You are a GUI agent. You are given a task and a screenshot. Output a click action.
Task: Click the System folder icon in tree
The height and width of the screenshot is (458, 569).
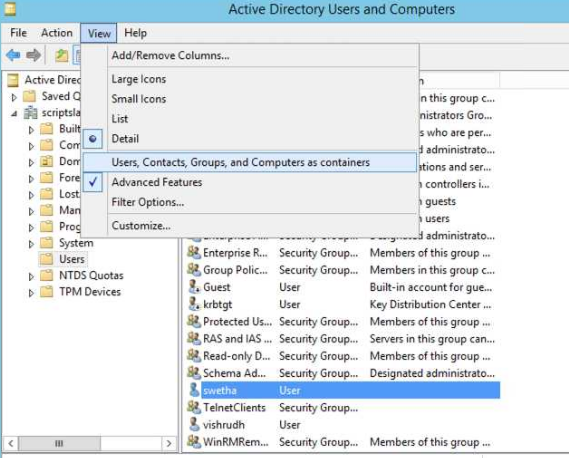46,243
